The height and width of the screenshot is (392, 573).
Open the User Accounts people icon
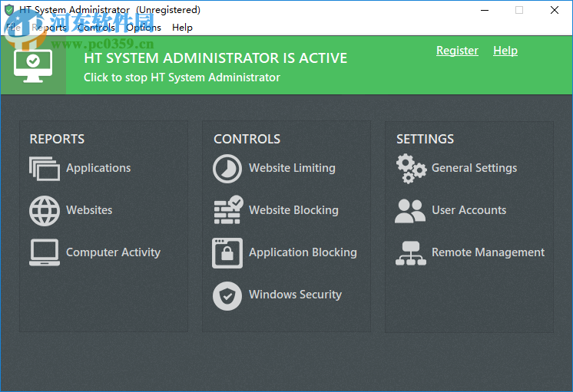[x=410, y=211]
